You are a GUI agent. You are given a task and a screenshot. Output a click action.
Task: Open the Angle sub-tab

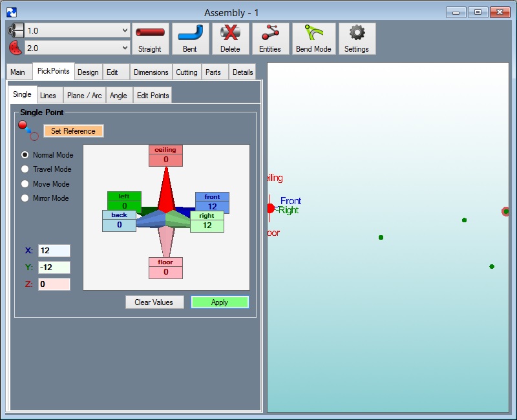119,95
